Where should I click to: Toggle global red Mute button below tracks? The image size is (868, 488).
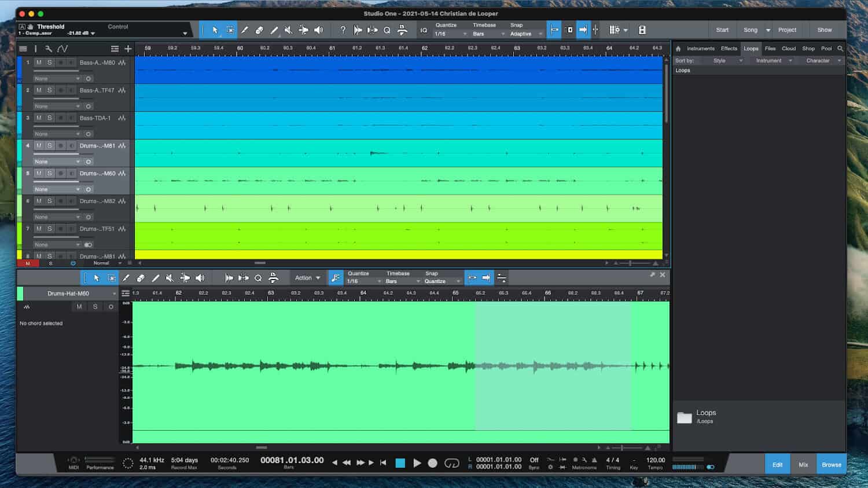pyautogui.click(x=27, y=263)
